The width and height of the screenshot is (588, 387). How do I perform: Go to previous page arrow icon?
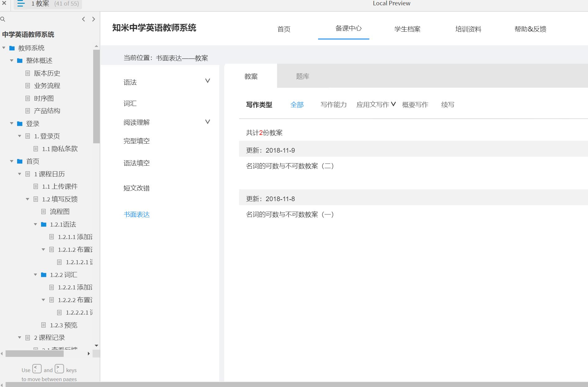point(83,19)
